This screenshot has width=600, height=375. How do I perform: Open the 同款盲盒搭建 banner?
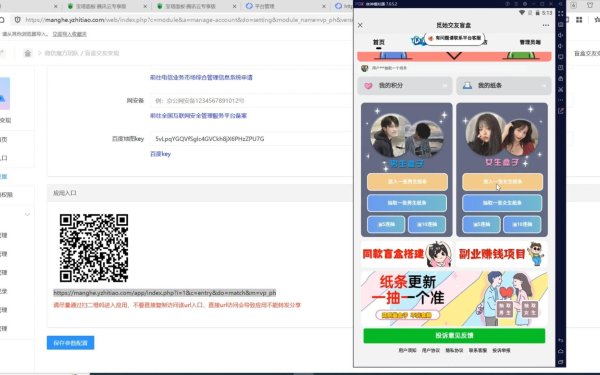click(x=406, y=254)
